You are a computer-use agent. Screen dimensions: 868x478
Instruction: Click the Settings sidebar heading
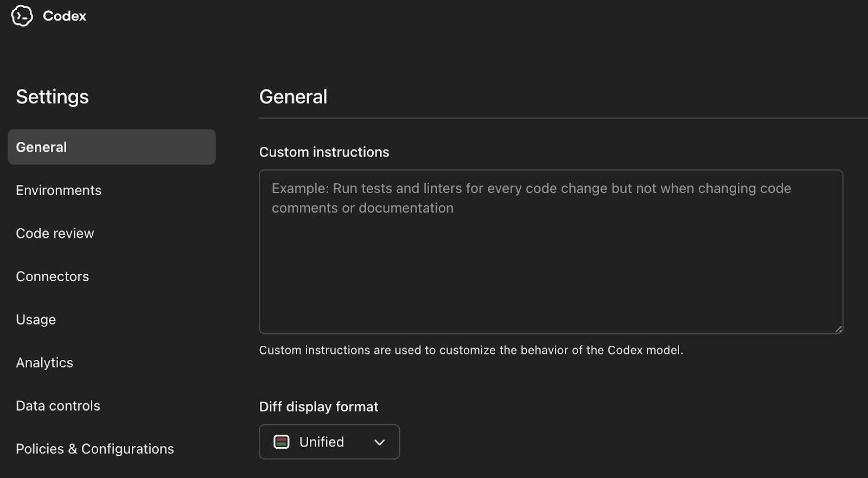pyautogui.click(x=52, y=97)
